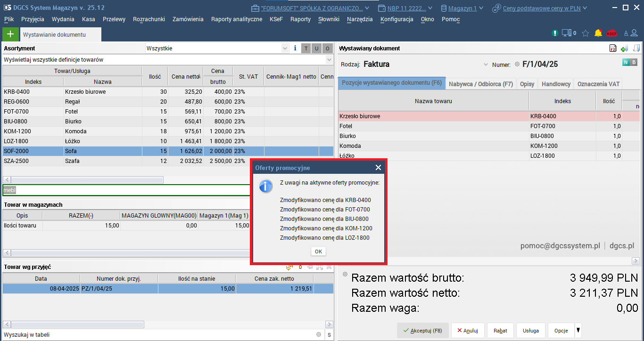Image resolution: width=644 pixels, height=341 pixels.
Task: Click the blue info icon in promo dialog
Action: click(266, 186)
